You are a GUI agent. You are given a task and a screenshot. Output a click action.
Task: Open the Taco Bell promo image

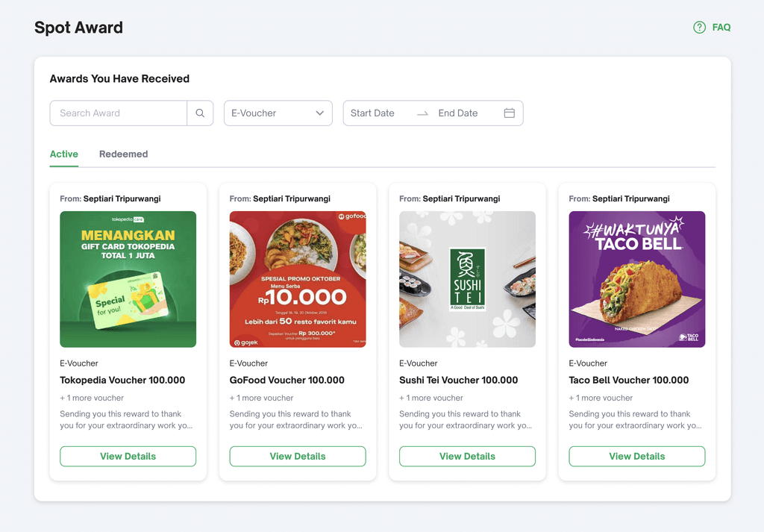636,279
